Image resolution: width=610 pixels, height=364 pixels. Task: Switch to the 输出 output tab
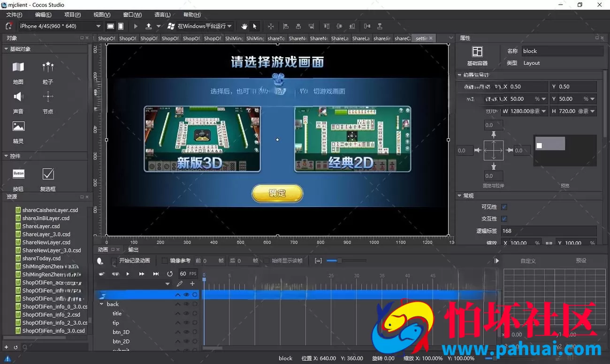[x=133, y=250]
